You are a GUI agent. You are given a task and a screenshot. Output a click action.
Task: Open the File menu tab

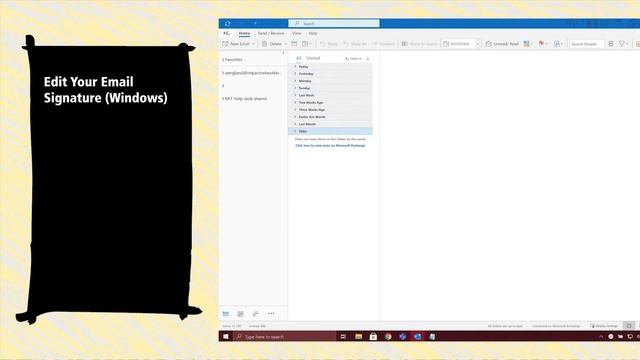pyautogui.click(x=227, y=33)
